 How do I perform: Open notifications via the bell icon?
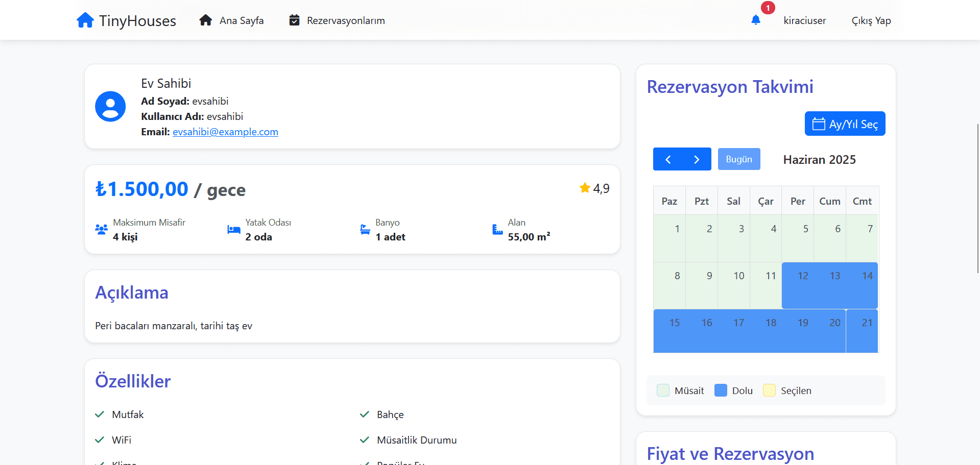[756, 20]
